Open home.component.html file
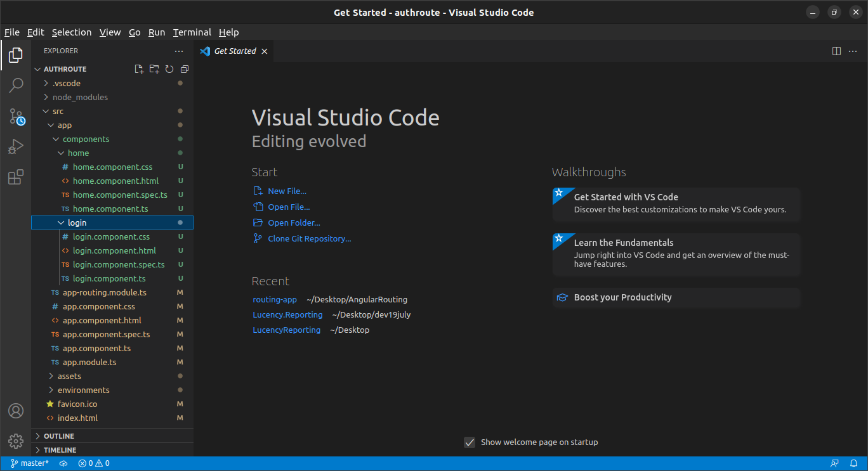The width and height of the screenshot is (868, 471). click(112, 181)
